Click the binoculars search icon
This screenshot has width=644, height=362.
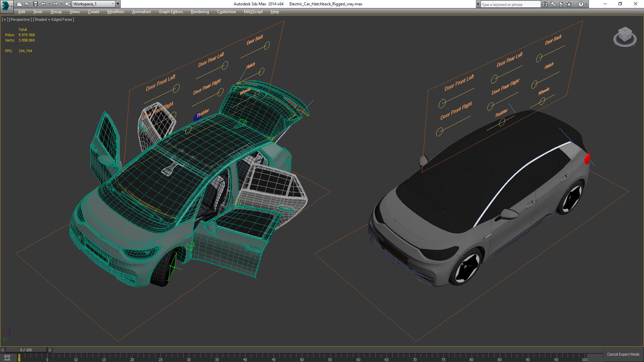click(545, 4)
